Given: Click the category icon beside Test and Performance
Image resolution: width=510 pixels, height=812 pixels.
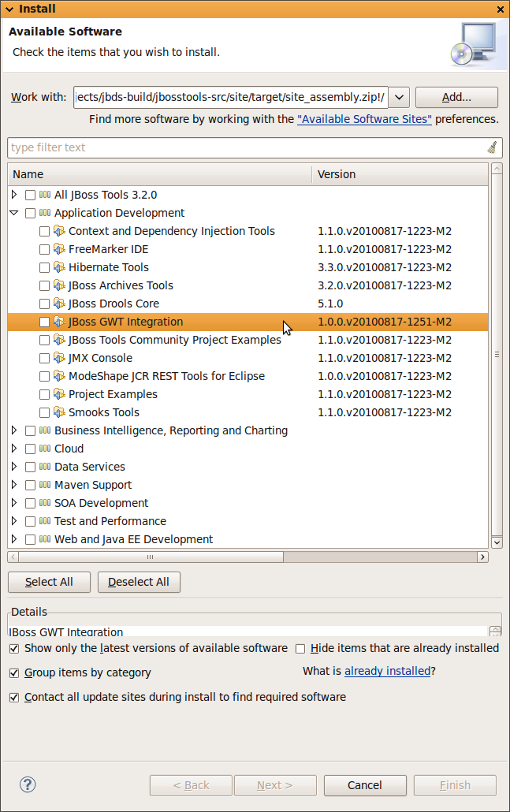Looking at the screenshot, I should (x=45, y=521).
